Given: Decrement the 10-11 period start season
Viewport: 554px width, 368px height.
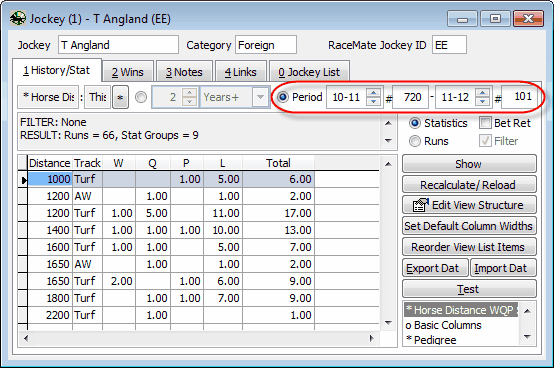Looking at the screenshot, I should (373, 102).
